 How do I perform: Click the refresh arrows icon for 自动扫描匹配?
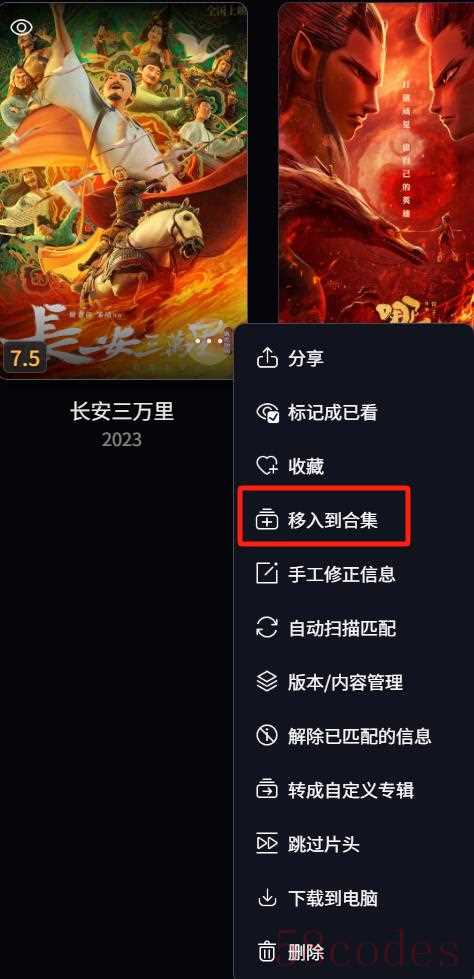(x=267, y=627)
